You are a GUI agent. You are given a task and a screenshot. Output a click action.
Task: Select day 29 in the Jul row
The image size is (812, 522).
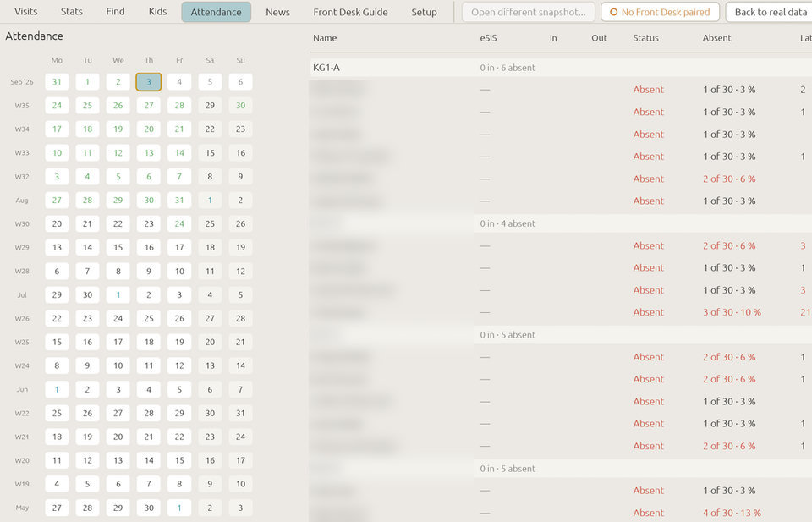click(57, 294)
